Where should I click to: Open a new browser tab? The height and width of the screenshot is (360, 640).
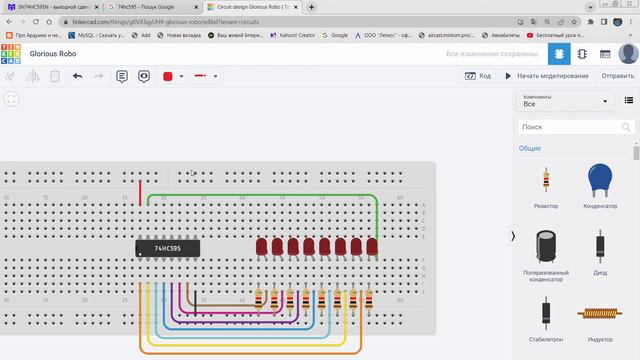[x=311, y=7]
